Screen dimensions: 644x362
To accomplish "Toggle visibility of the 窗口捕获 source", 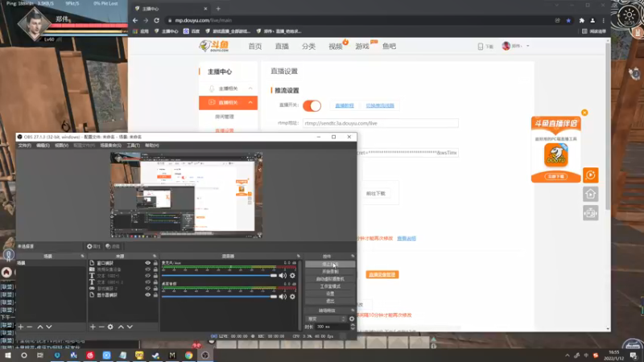I will [147, 263].
